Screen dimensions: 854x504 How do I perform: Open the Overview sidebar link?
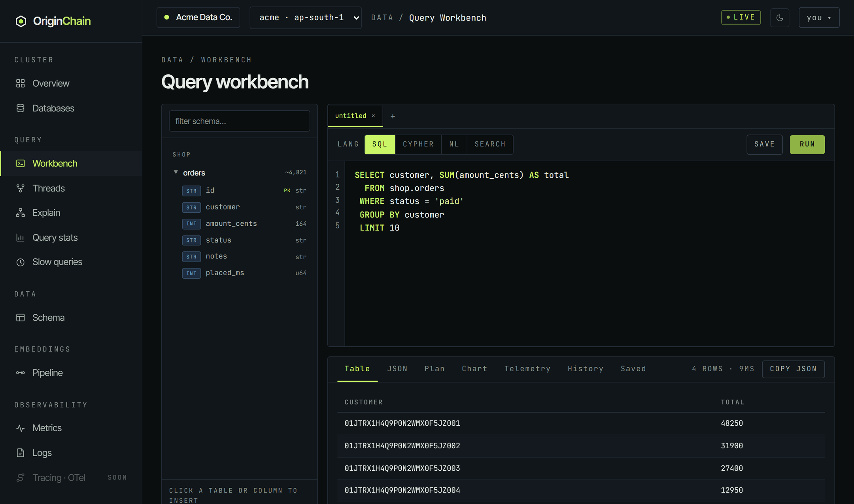point(71,83)
